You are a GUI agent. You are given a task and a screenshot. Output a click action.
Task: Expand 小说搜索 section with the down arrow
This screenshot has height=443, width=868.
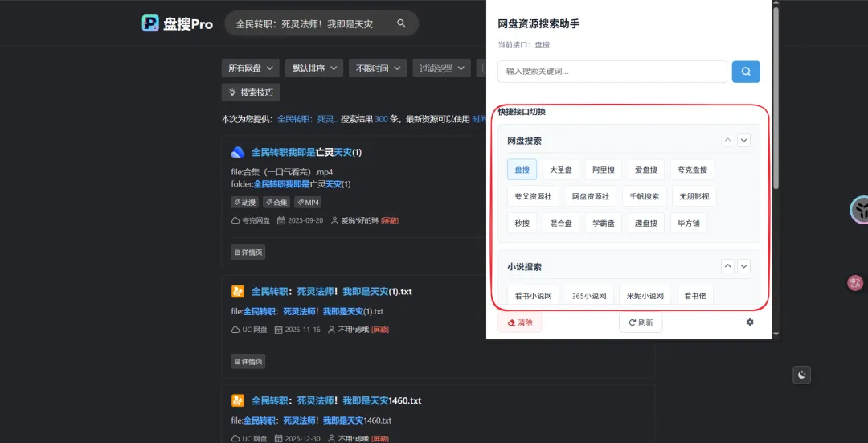[x=744, y=266]
